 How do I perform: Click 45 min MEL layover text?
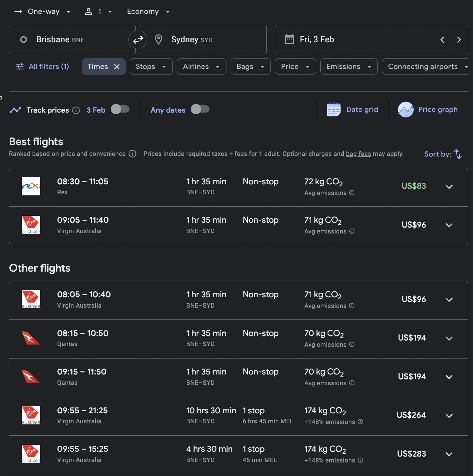tap(260, 460)
